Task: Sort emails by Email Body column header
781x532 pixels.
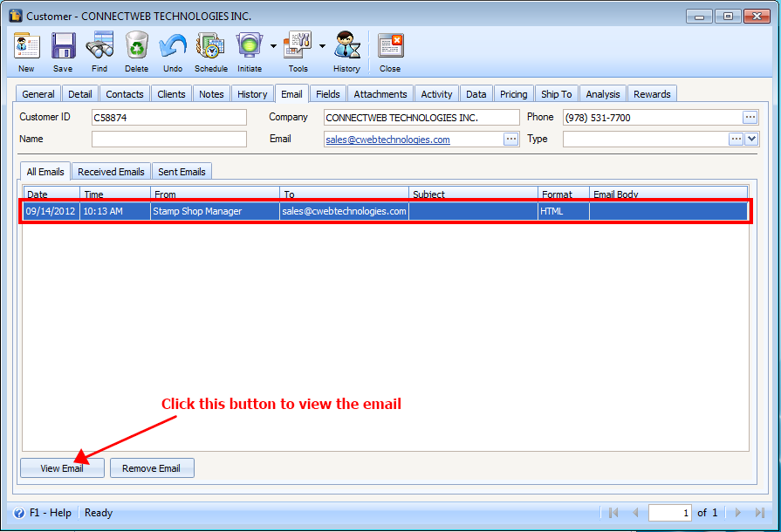Action: click(669, 194)
